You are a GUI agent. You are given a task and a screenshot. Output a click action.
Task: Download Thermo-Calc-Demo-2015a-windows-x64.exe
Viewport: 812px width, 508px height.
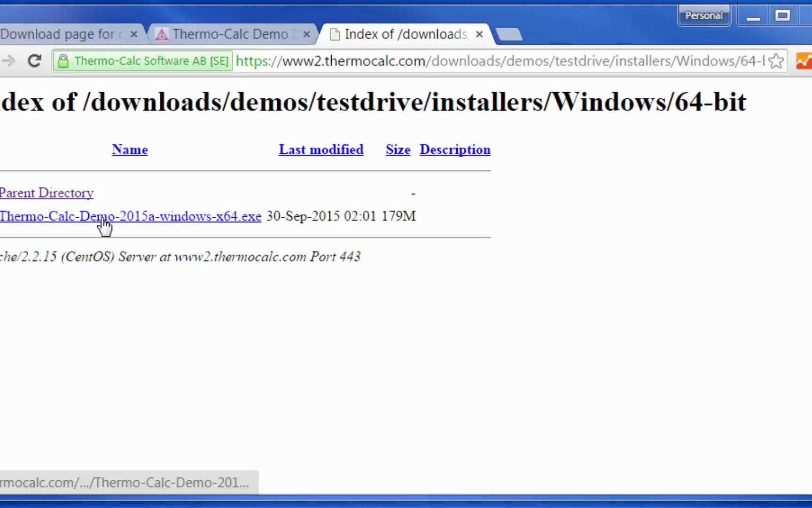tap(131, 216)
